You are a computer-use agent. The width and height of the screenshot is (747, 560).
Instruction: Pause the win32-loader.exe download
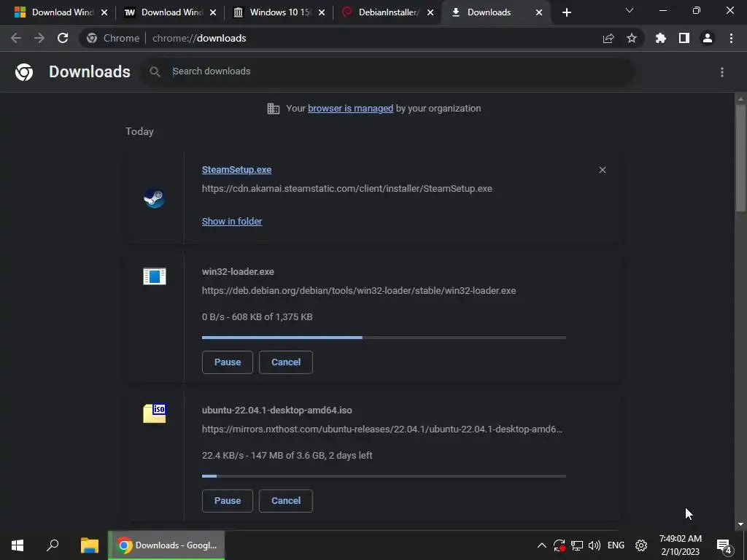(x=228, y=362)
